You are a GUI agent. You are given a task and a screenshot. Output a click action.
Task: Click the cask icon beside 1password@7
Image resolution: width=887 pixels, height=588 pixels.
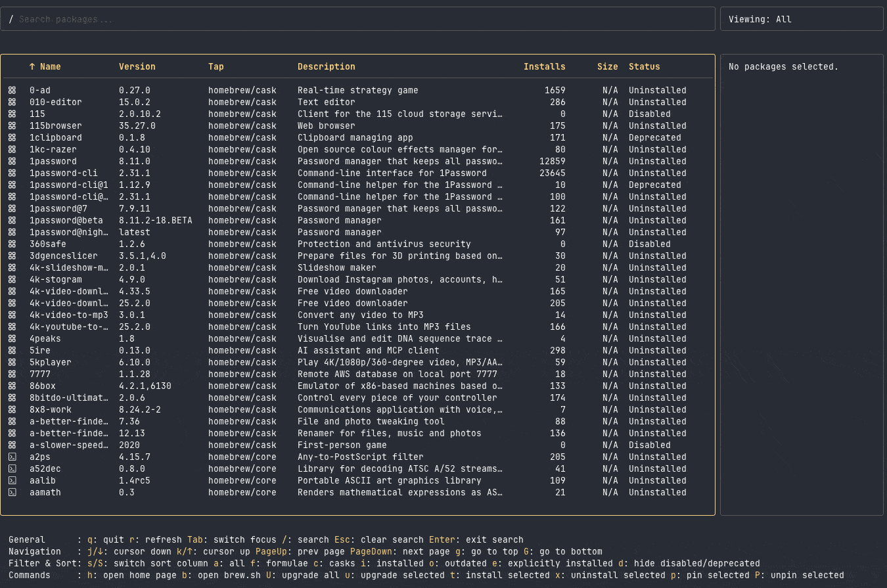12,208
